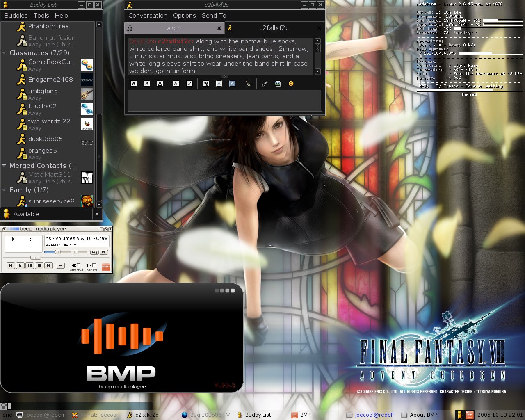Open About BMP taskbar entry
The width and height of the screenshot is (525, 420).
420,415
